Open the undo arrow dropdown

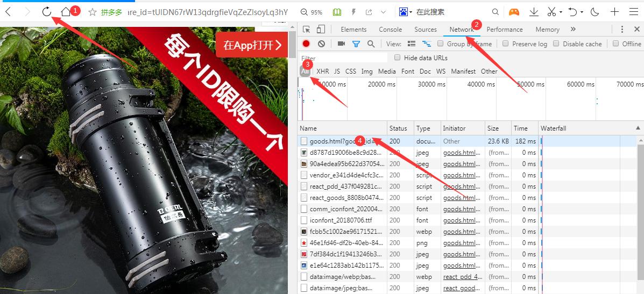pos(582,12)
